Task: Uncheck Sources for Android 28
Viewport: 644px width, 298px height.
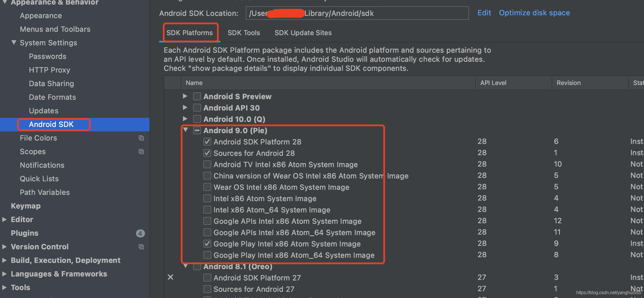Action: (207, 153)
